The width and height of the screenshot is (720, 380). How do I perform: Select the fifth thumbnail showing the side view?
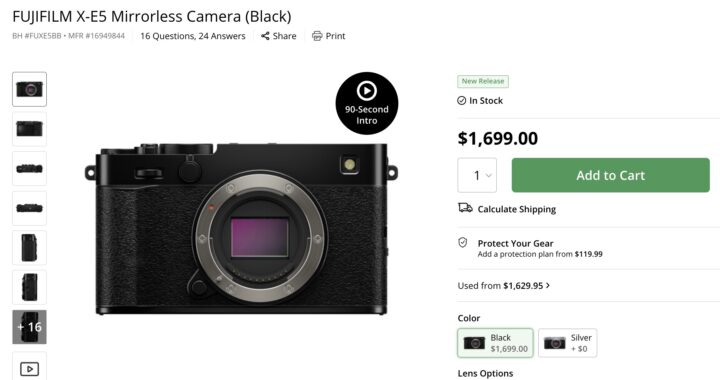pos(29,248)
